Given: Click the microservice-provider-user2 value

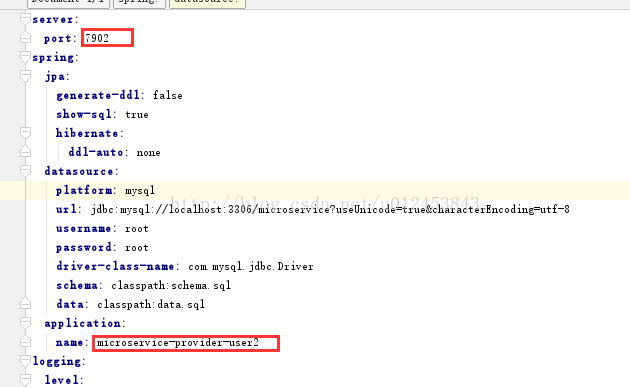Looking at the screenshot, I should pyautogui.click(x=178, y=342).
